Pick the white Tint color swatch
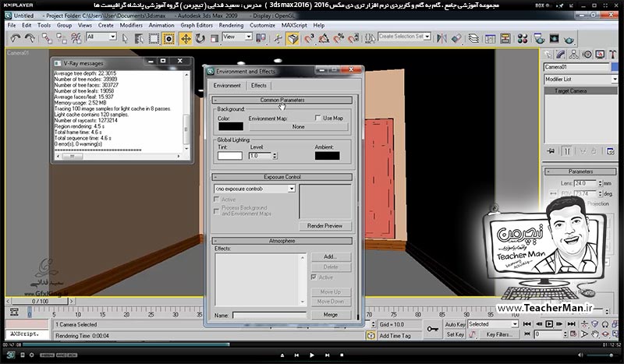Screen dimensions: 624x364 click(230, 156)
